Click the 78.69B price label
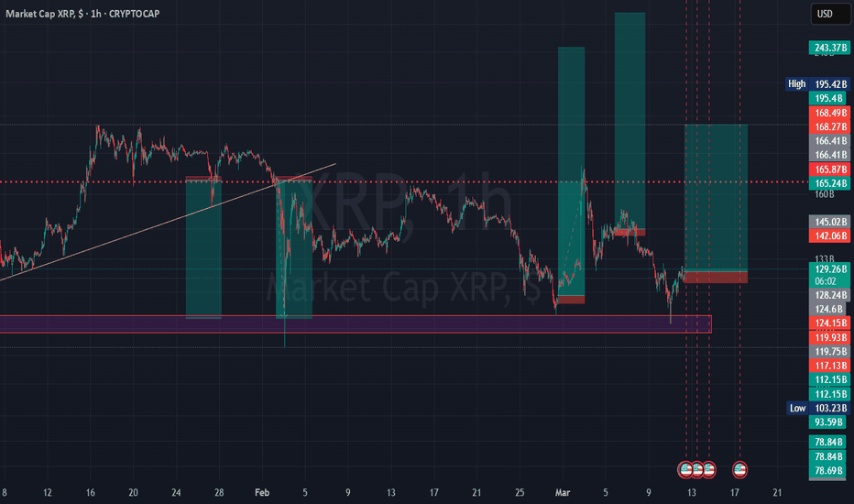Screen dimensions: 854x504 (827, 470)
